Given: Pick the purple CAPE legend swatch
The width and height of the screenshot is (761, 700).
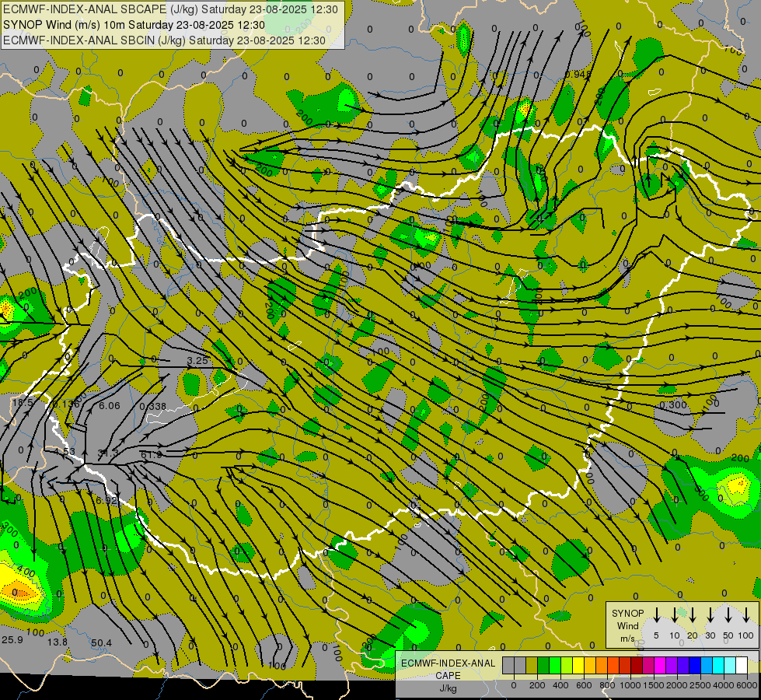Looking at the screenshot, I should 672,665.
